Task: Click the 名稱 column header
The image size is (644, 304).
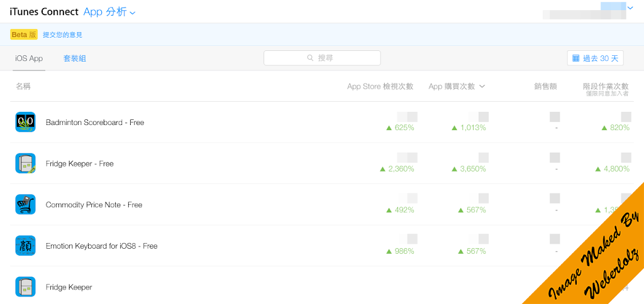Action: (23, 87)
